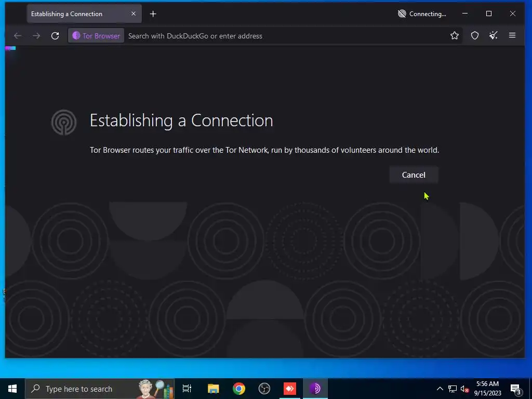The image size is (532, 399).
Task: Open File Explorer from the taskbar
Action: [x=213, y=389]
